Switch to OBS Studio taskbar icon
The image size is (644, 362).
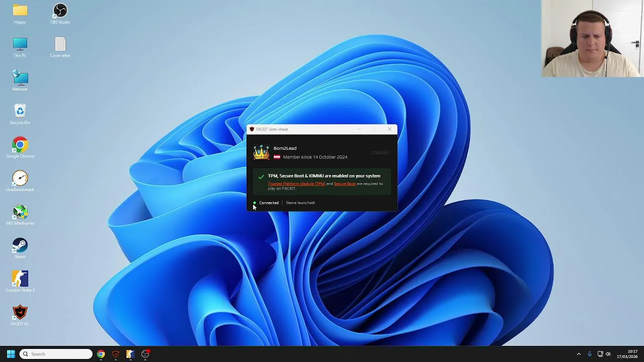145,354
